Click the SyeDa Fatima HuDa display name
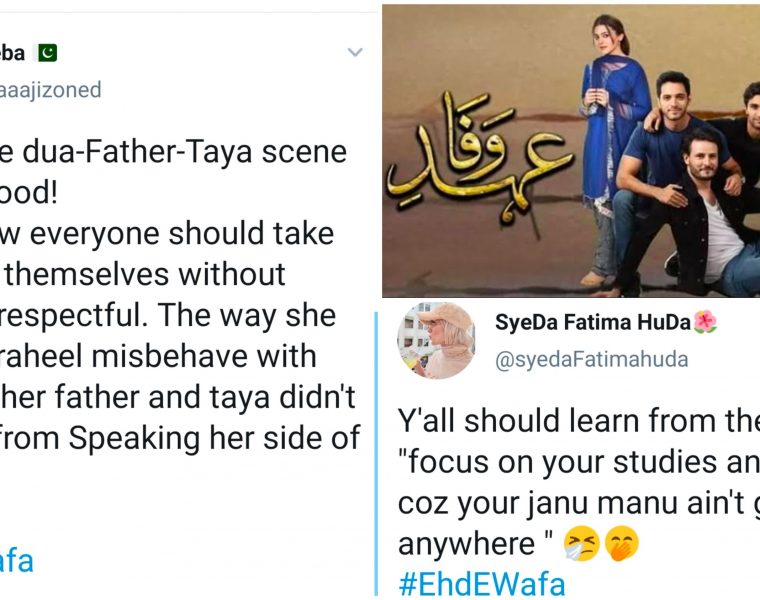 click(592, 323)
